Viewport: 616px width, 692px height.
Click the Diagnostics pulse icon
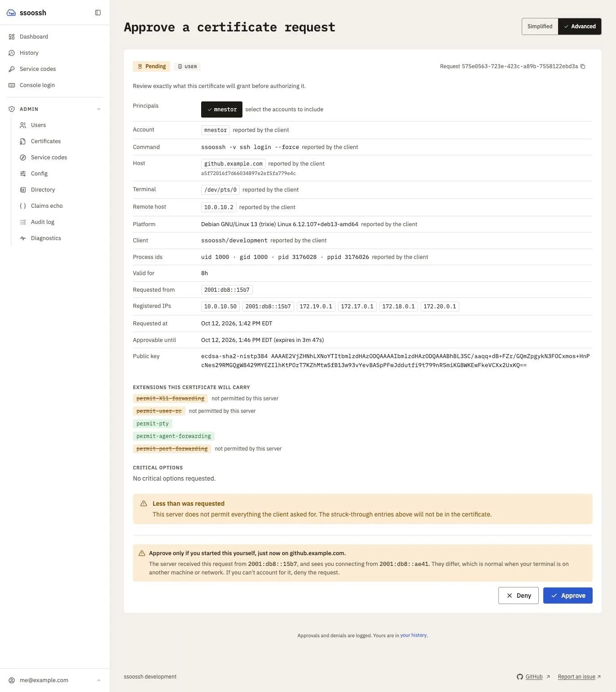point(23,238)
